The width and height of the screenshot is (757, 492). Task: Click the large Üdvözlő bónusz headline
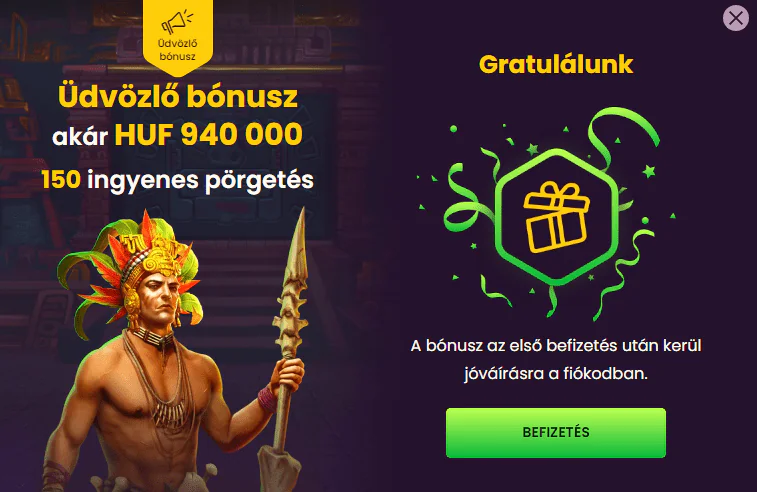(x=178, y=97)
